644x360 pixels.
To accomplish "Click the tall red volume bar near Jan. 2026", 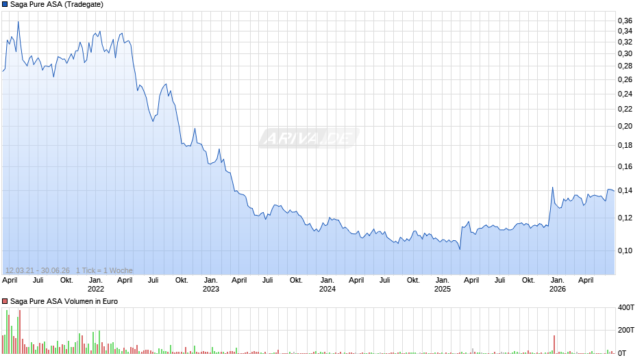I will tap(554, 344).
